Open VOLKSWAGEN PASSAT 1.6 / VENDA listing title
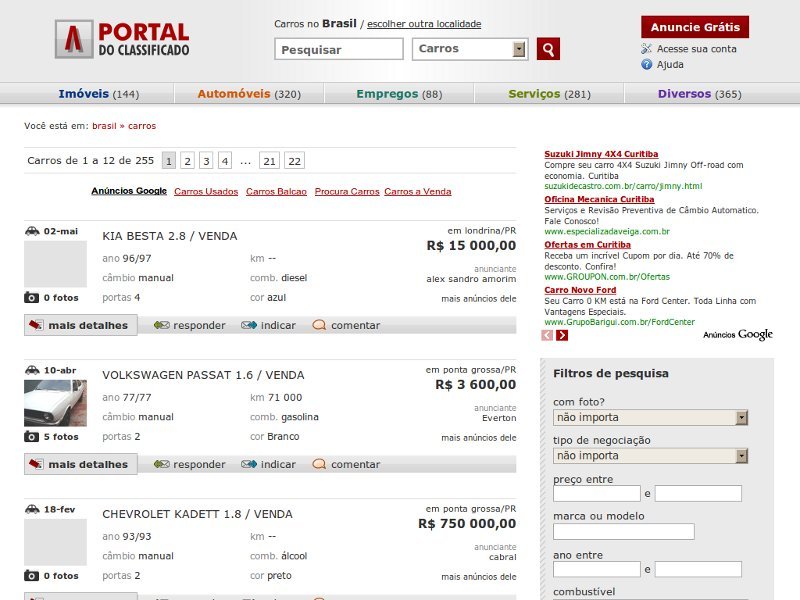The width and height of the screenshot is (800, 600). pyautogui.click(x=203, y=375)
